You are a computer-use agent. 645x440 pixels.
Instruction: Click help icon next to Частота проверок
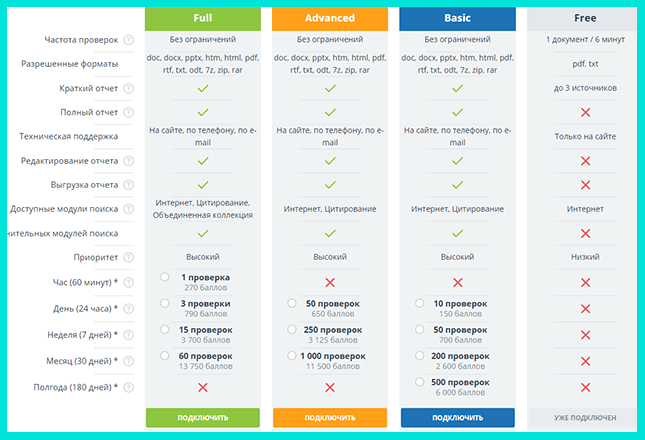click(129, 40)
